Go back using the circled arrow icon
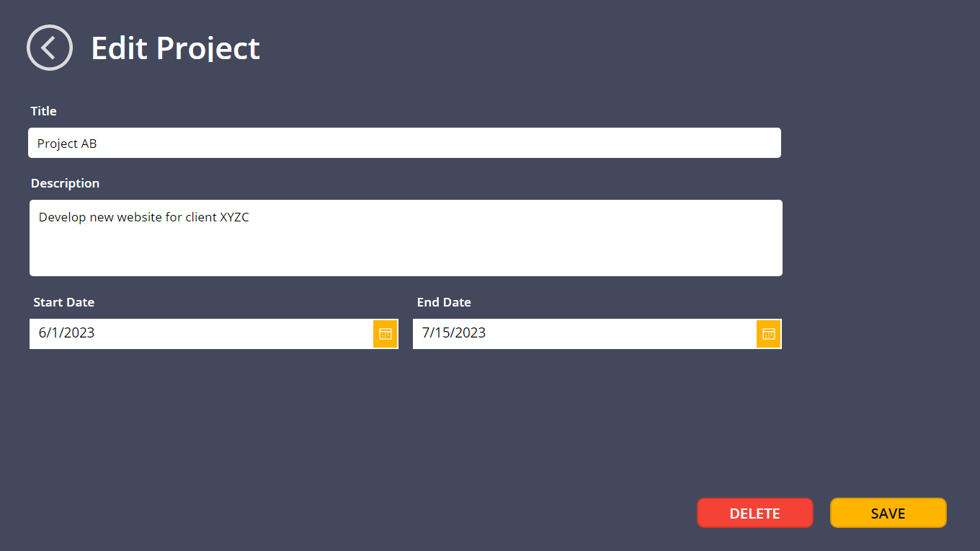 [50, 48]
